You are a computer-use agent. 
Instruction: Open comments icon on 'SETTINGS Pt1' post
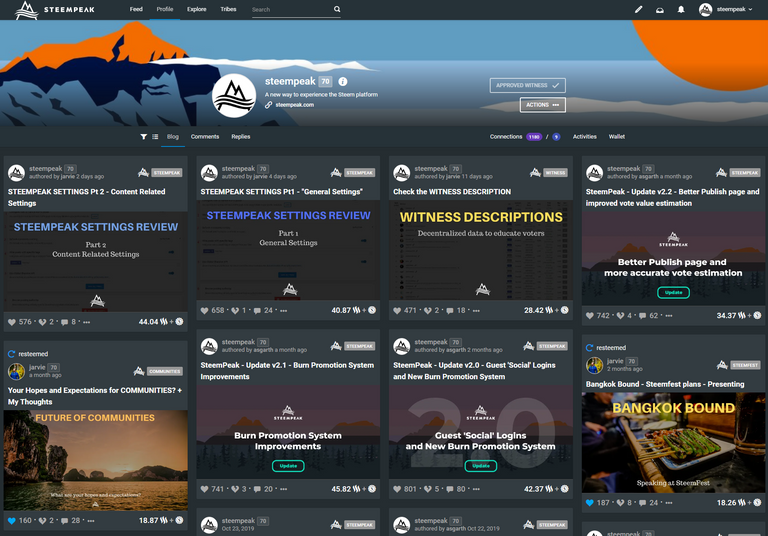pyautogui.click(x=257, y=311)
